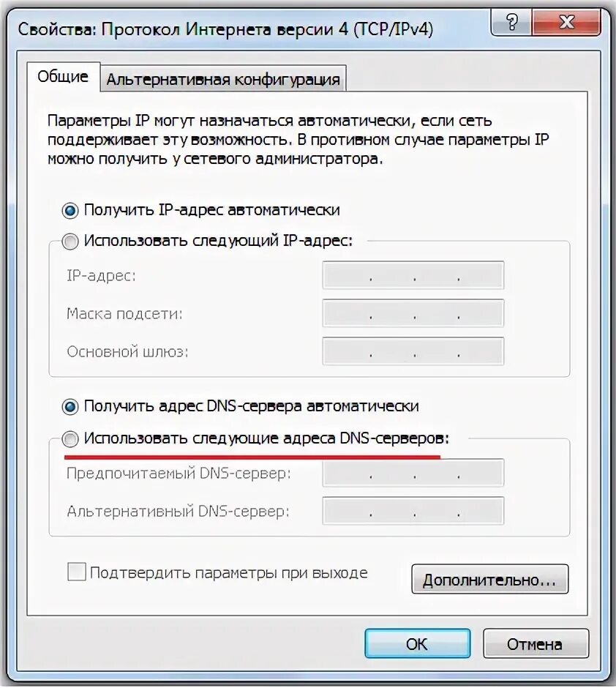This screenshot has width=616, height=688.
Task: Click the Предпочитаемый DNS-сервер field
Action: [413, 473]
